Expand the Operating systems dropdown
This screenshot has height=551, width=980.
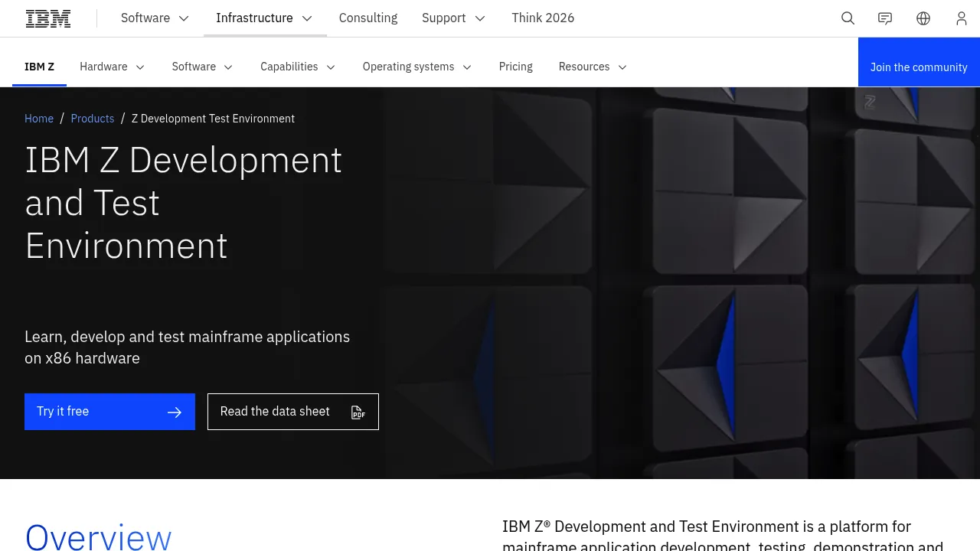pyautogui.click(x=417, y=67)
